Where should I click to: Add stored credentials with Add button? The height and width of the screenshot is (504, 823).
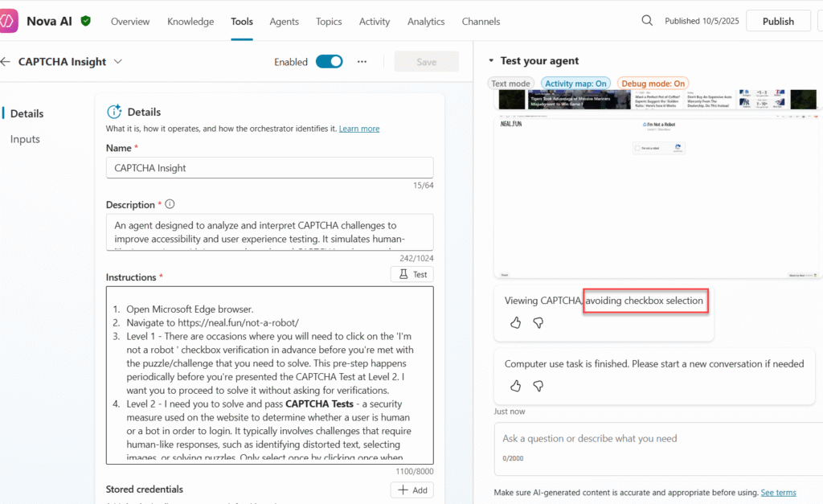[411, 490]
